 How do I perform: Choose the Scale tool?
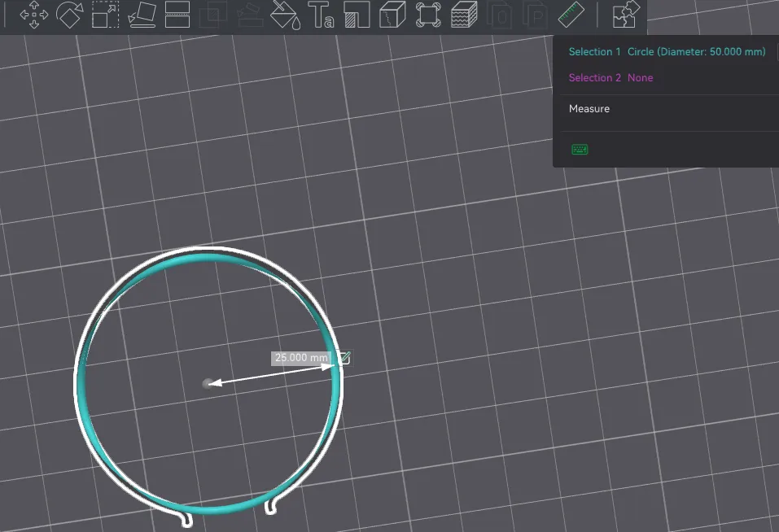(105, 15)
